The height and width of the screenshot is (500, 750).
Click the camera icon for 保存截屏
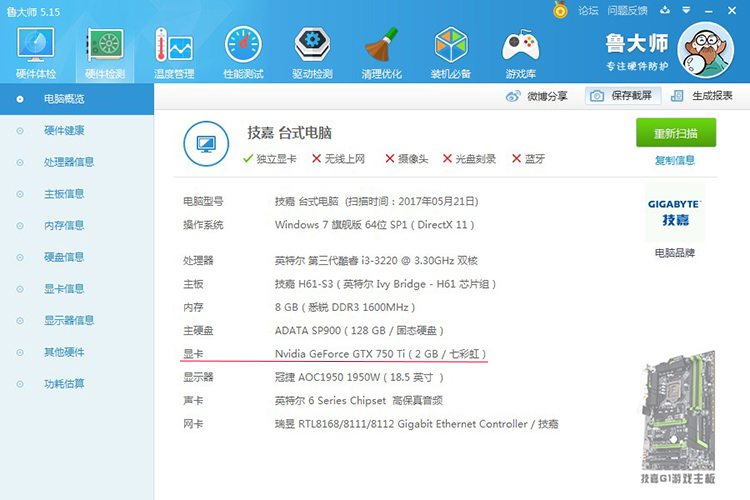coord(596,96)
